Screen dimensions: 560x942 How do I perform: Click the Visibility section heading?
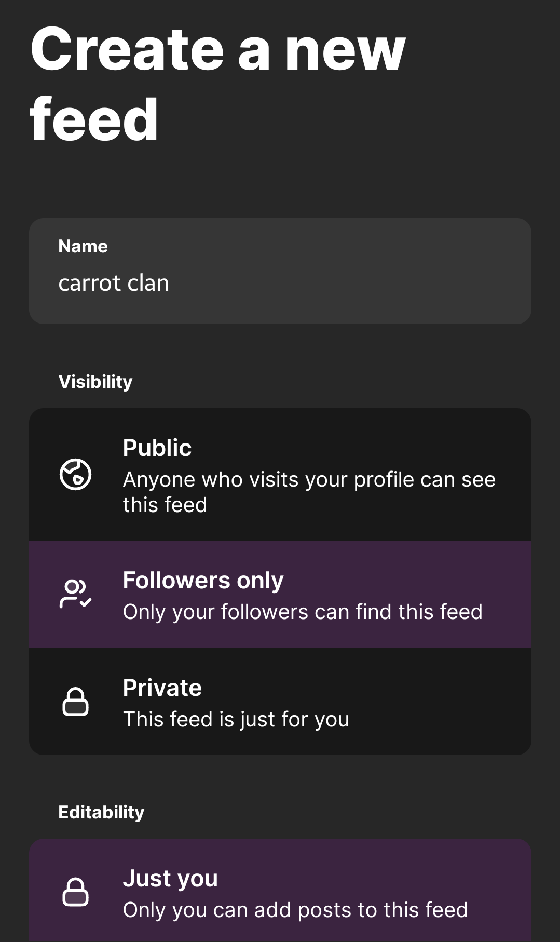click(95, 382)
